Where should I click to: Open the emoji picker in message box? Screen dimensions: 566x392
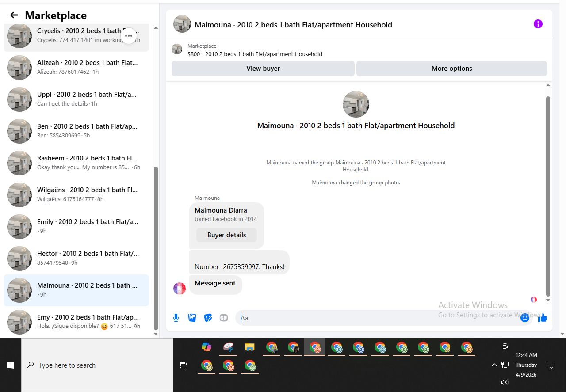(x=525, y=318)
